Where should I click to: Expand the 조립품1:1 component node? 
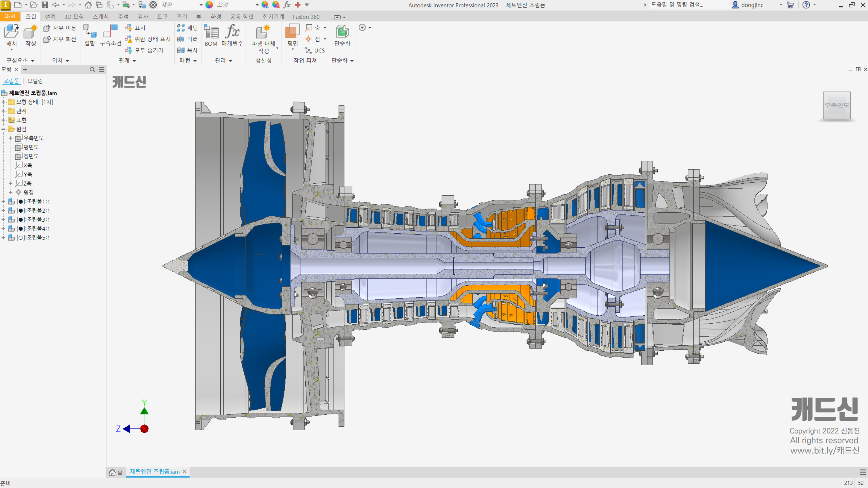[3, 201]
